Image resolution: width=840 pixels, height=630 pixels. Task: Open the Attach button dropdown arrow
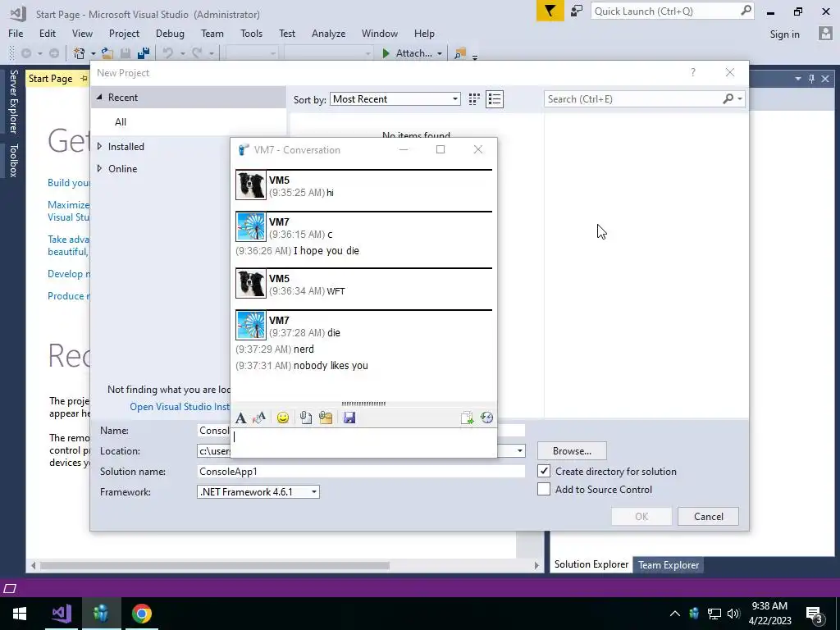click(440, 53)
